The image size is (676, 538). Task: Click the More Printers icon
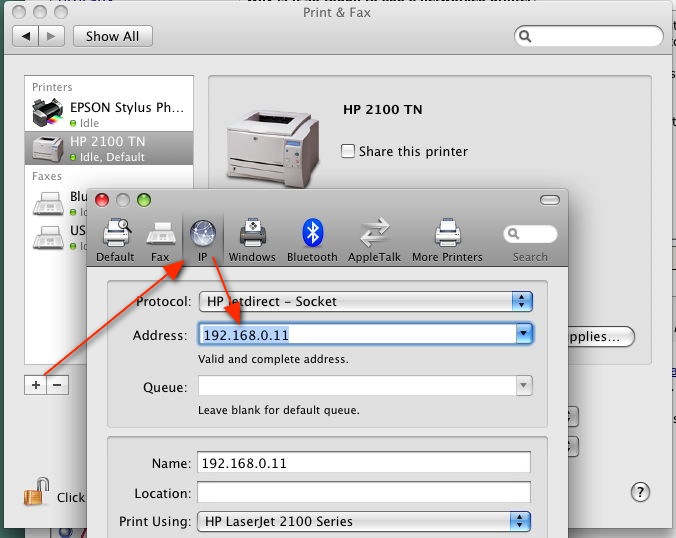(447, 241)
